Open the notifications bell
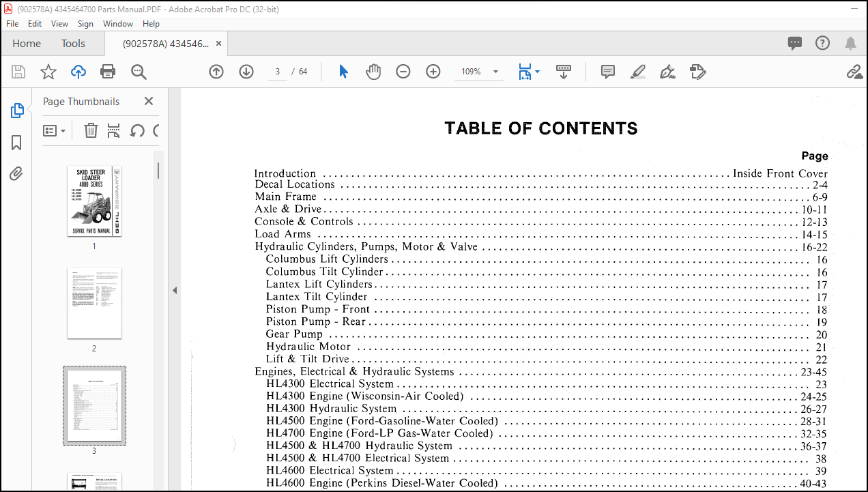868x492 pixels. 850,43
